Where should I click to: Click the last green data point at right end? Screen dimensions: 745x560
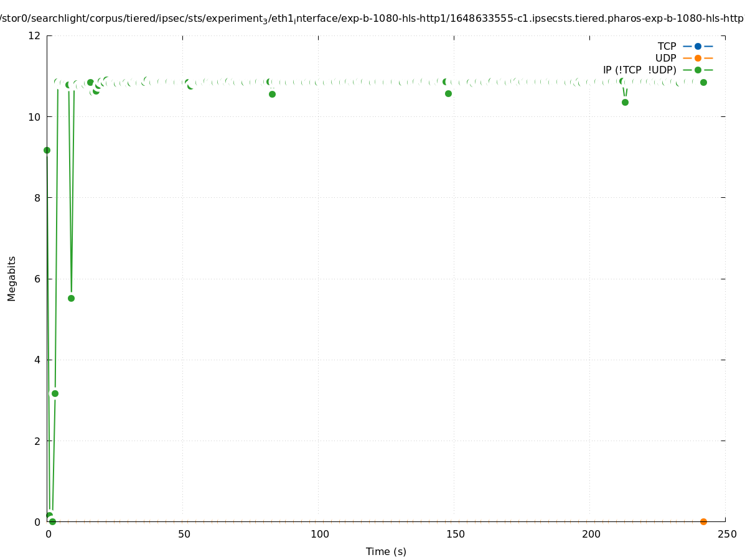click(703, 82)
